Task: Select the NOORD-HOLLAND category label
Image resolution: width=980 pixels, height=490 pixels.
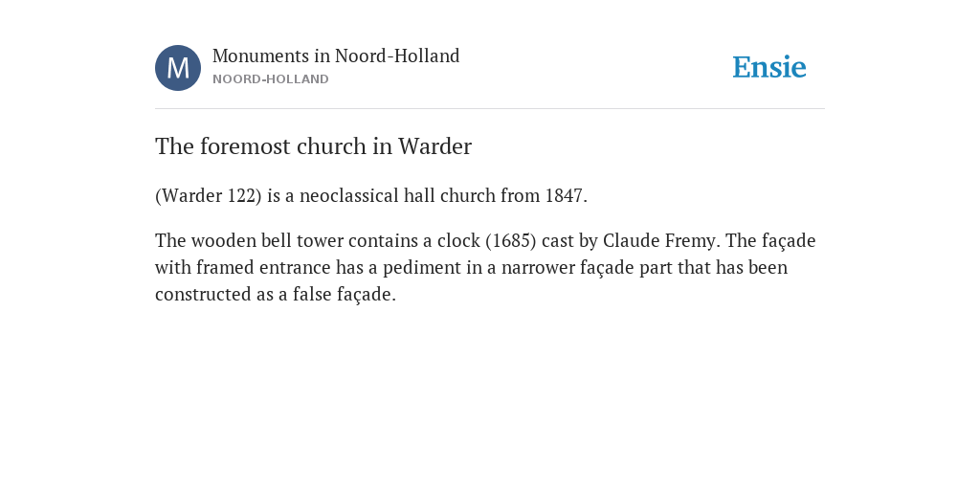Action: click(x=271, y=79)
